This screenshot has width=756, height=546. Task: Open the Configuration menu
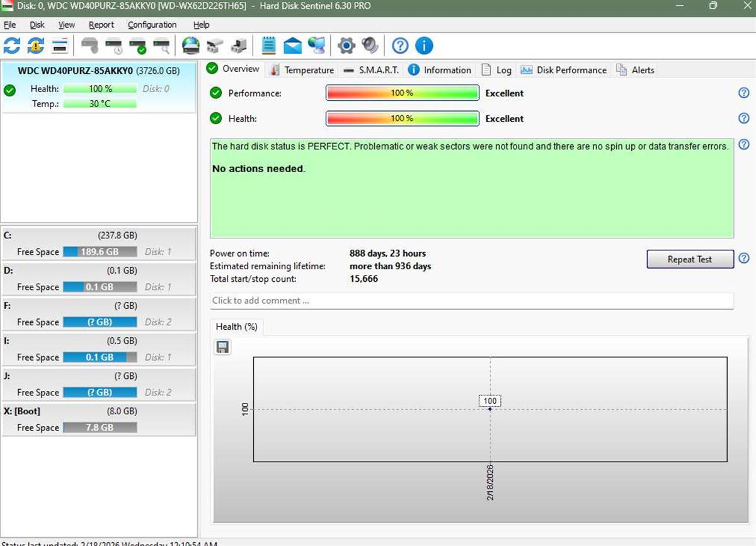click(x=152, y=25)
